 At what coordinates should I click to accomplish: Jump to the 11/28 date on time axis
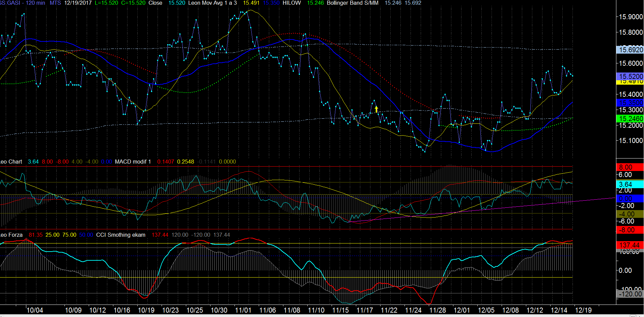pyautogui.click(x=438, y=310)
